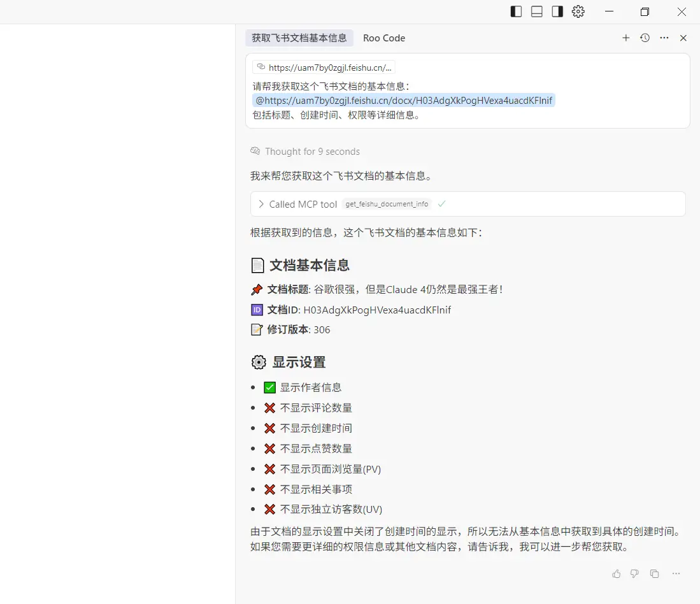Open the feishu.cn URL attachment chip
Image resolution: width=700 pixels, height=604 pixels.
[x=324, y=68]
